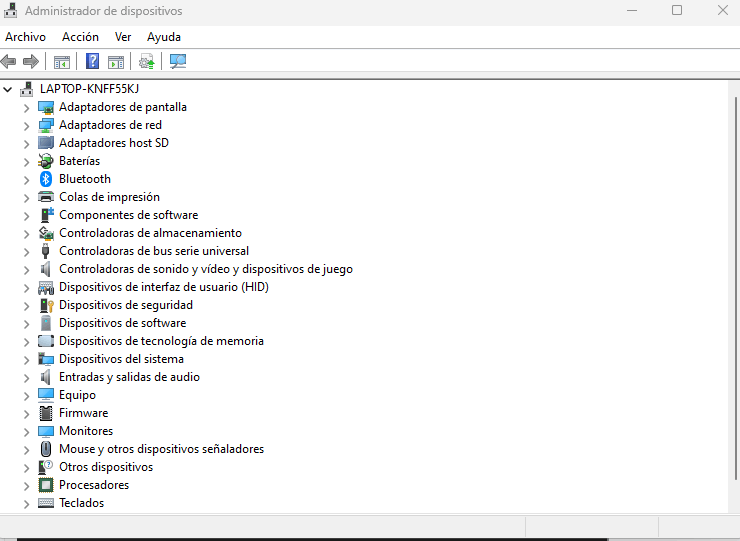Select the Dispositivos de tecnología de memoria icon
Screen dimensions: 740x541
pyautogui.click(x=46, y=341)
